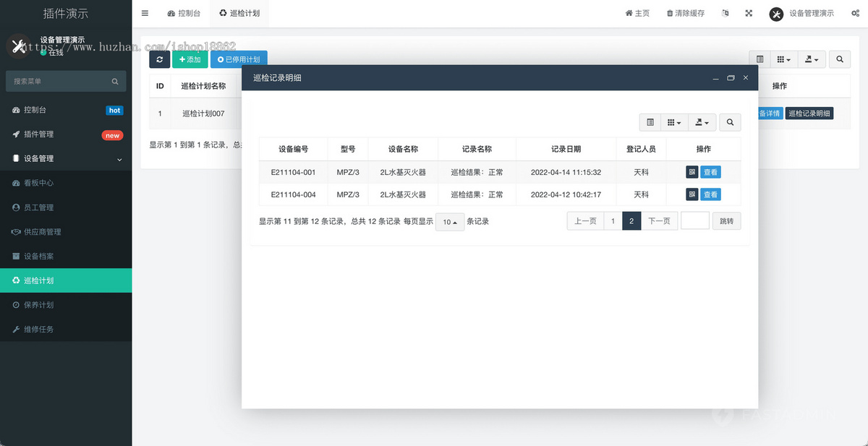Image resolution: width=868 pixels, height=446 pixels.
Task: Open the search icon in the record dialog toolbar
Action: click(x=730, y=122)
